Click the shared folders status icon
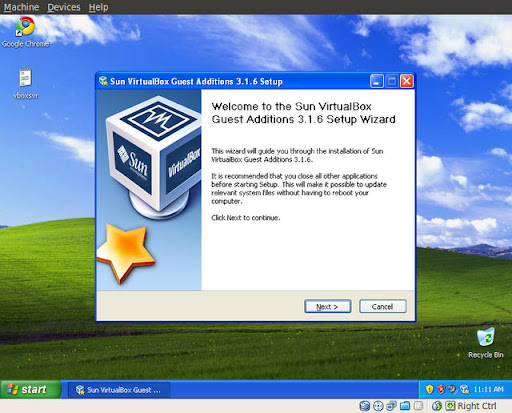Screen dimensions: 512x413 point(405,406)
